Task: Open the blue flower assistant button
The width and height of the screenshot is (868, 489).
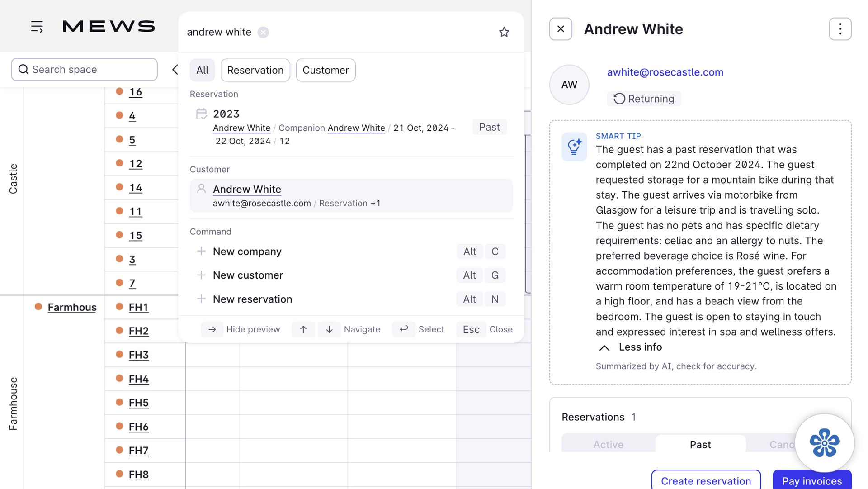Action: pos(824,443)
